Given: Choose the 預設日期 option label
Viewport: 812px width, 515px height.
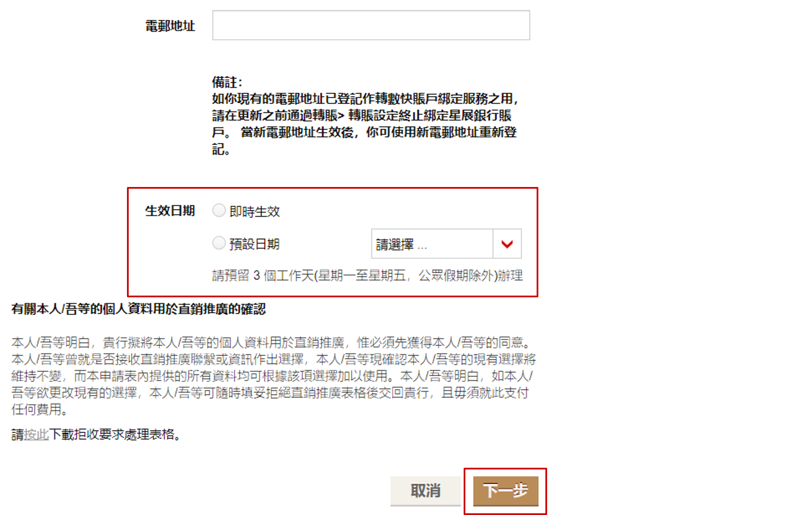Looking at the screenshot, I should point(255,244).
